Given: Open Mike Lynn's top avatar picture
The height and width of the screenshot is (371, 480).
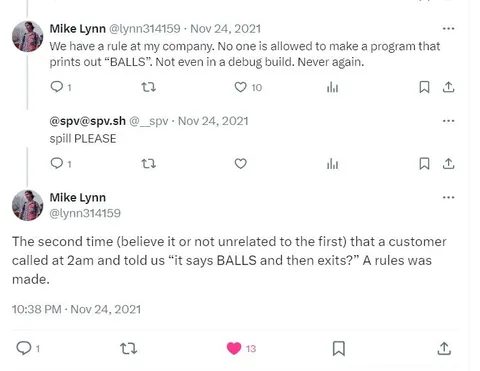Looking at the screenshot, I should pyautogui.click(x=27, y=37).
